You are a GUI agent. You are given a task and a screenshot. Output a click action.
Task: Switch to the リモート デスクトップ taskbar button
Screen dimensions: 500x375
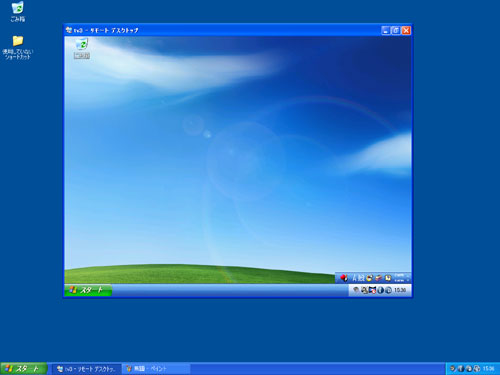coord(86,369)
